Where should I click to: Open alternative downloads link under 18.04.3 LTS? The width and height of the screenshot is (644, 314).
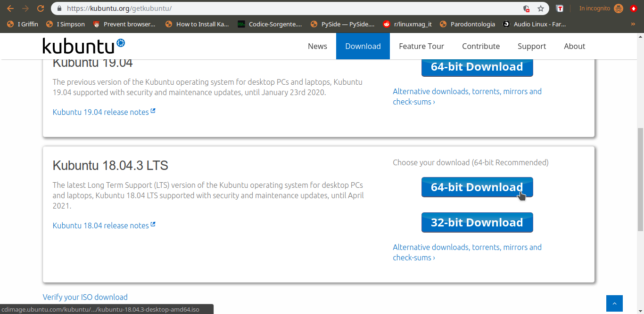tap(467, 252)
